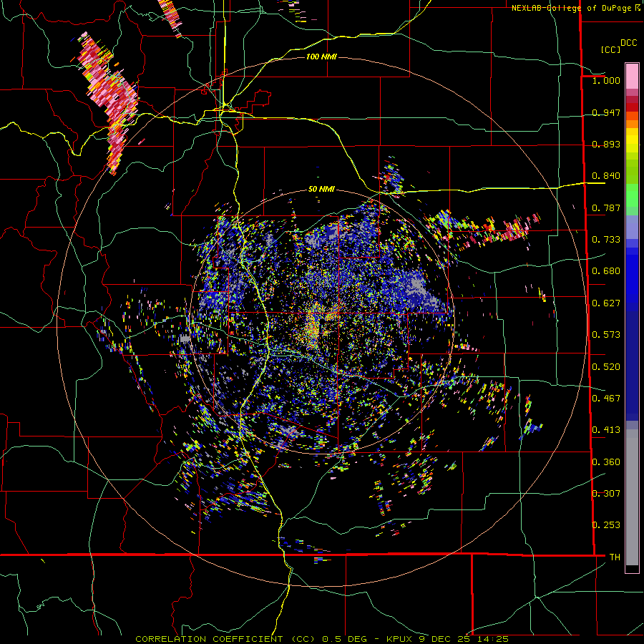Screen dimensions: 644x644
Task: Click the 50 NMI range ring label
Action: tap(321, 190)
